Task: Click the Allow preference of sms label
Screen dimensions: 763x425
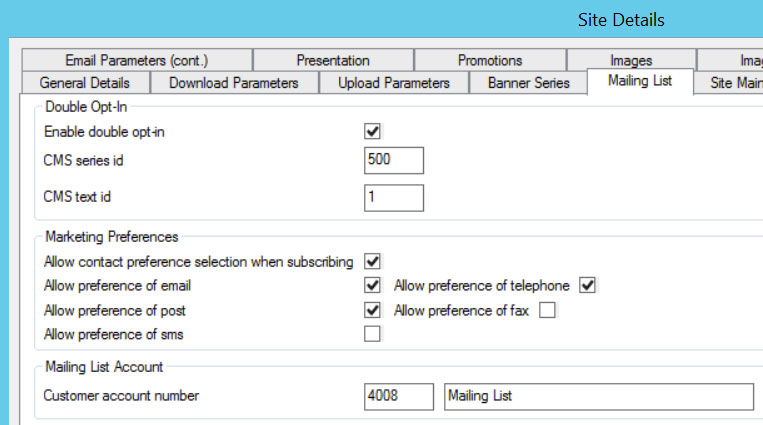Action: (x=113, y=334)
